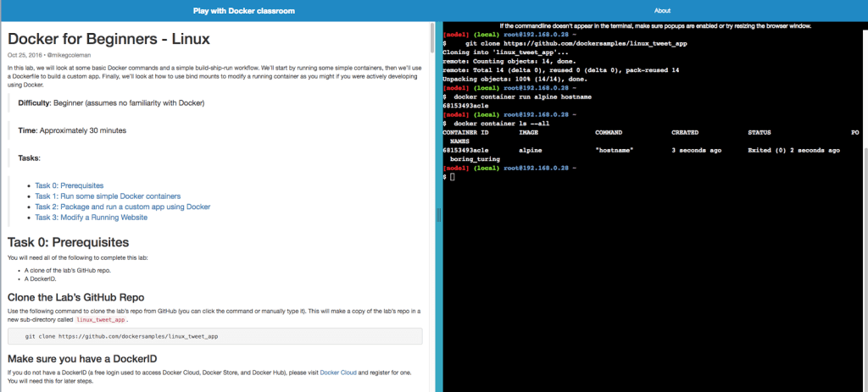Click the Time: Approximately 30 minutes note
868x392 pixels.
coord(72,130)
